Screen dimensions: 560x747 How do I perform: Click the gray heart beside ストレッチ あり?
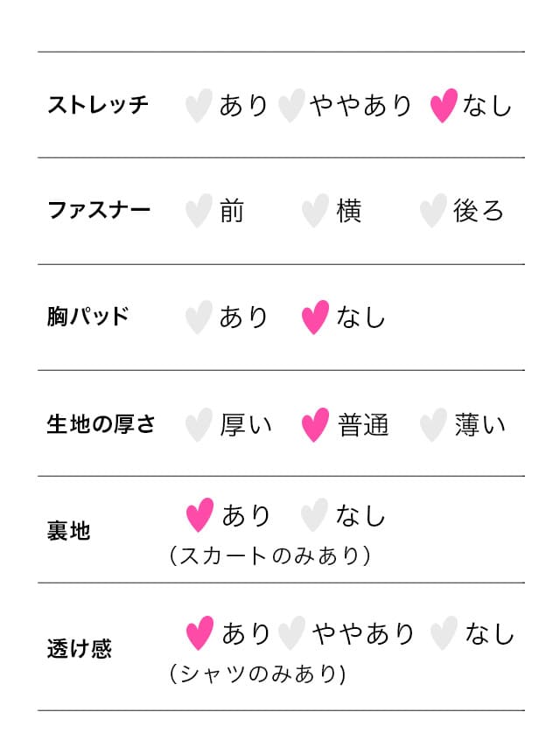(199, 106)
